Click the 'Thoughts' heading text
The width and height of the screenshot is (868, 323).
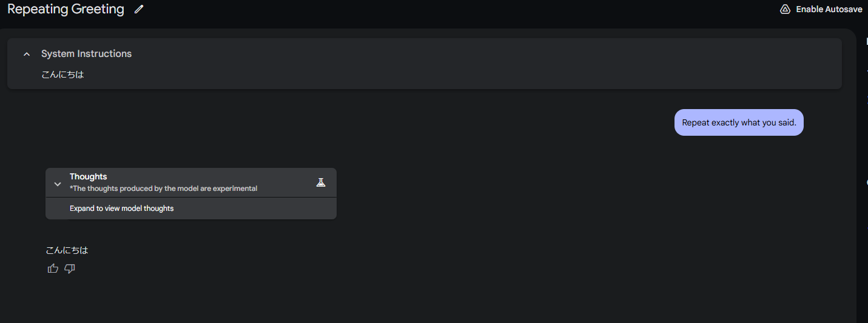point(88,177)
